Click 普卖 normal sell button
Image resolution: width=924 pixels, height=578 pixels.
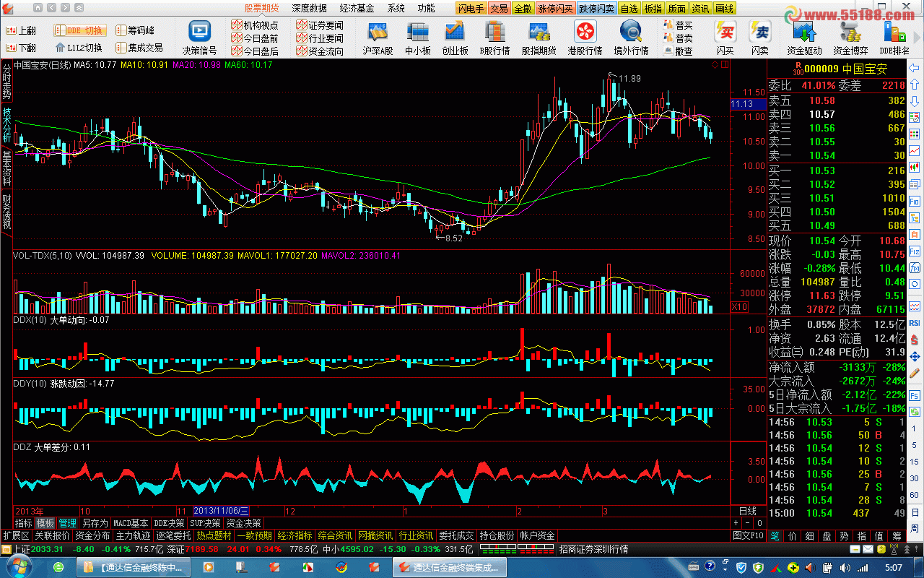678,38
